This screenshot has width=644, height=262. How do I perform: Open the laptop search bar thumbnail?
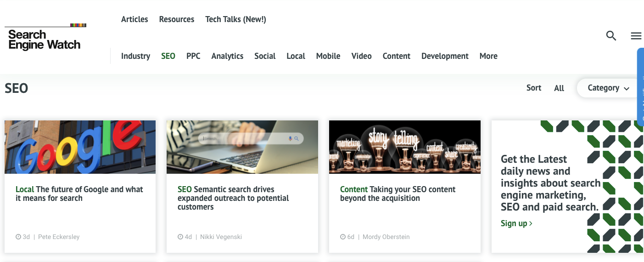pyautogui.click(x=242, y=147)
